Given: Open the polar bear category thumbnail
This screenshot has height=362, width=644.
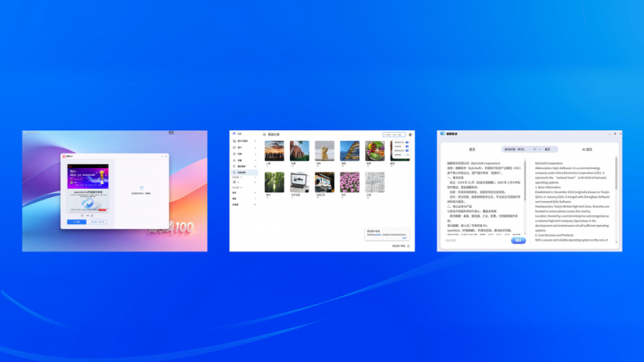Looking at the screenshot, I should click(x=324, y=150).
